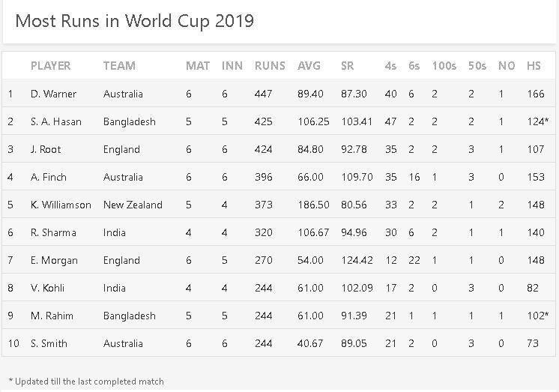The width and height of the screenshot is (559, 392).
Task: Sort table by RUNS column header
Action: [x=270, y=66]
